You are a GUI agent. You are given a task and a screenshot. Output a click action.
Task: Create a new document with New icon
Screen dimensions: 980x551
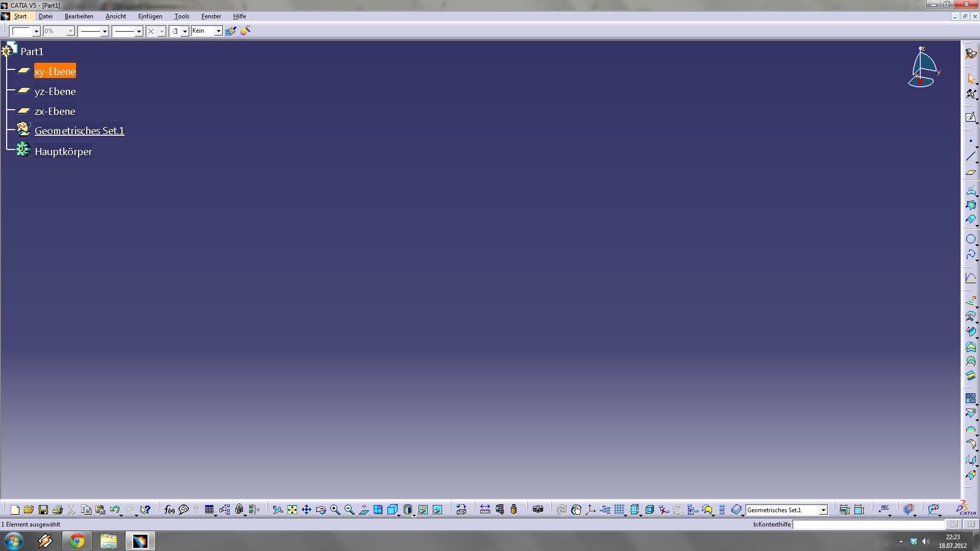click(15, 510)
